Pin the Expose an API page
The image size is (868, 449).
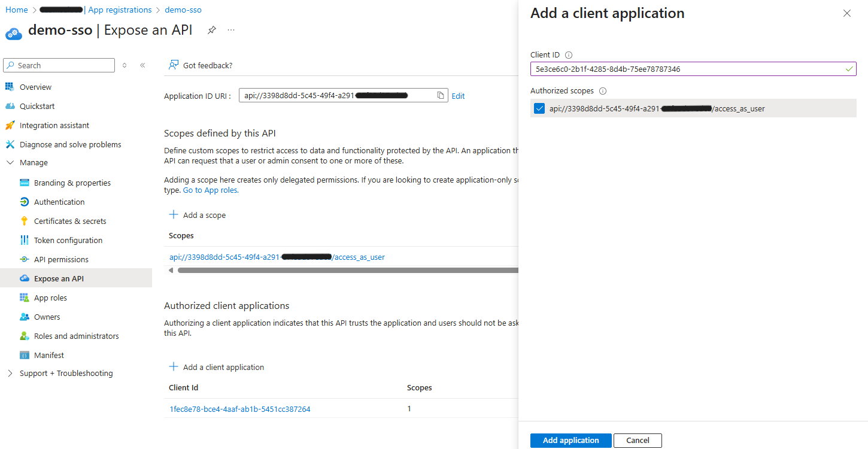212,30
